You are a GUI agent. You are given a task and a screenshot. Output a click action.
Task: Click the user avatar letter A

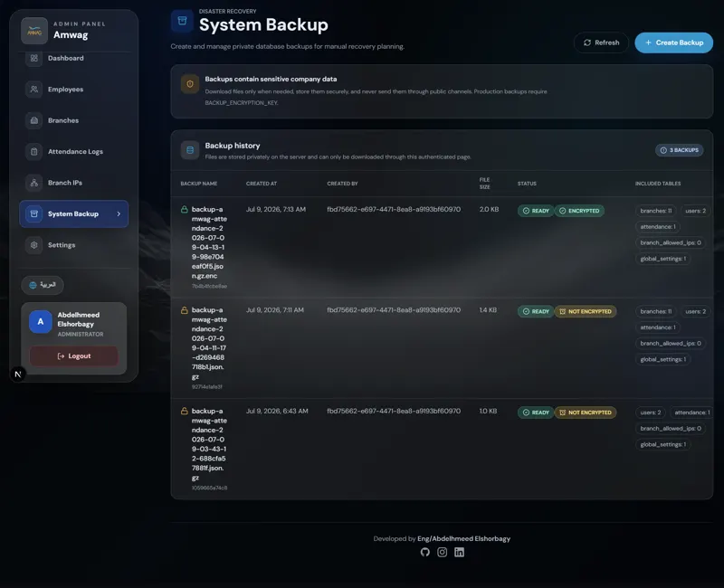pyautogui.click(x=40, y=322)
